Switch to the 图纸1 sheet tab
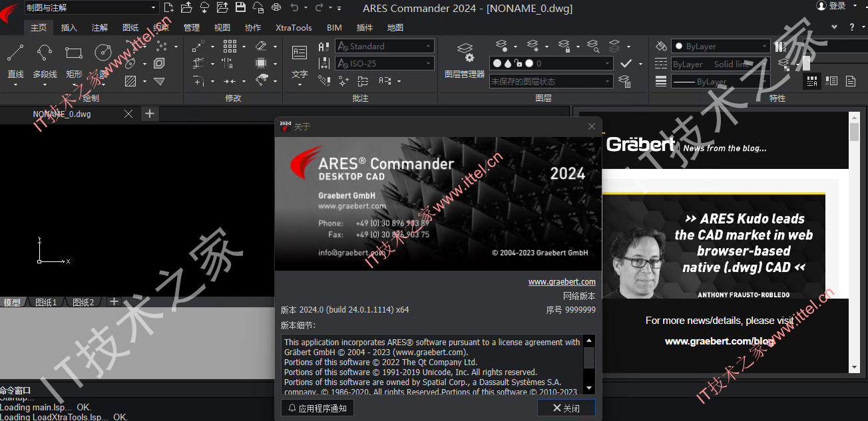This screenshot has width=868, height=421. point(46,303)
